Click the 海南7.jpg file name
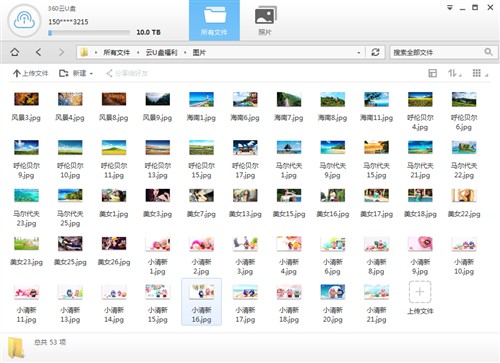This screenshot has width=500, height=363. 289,117
